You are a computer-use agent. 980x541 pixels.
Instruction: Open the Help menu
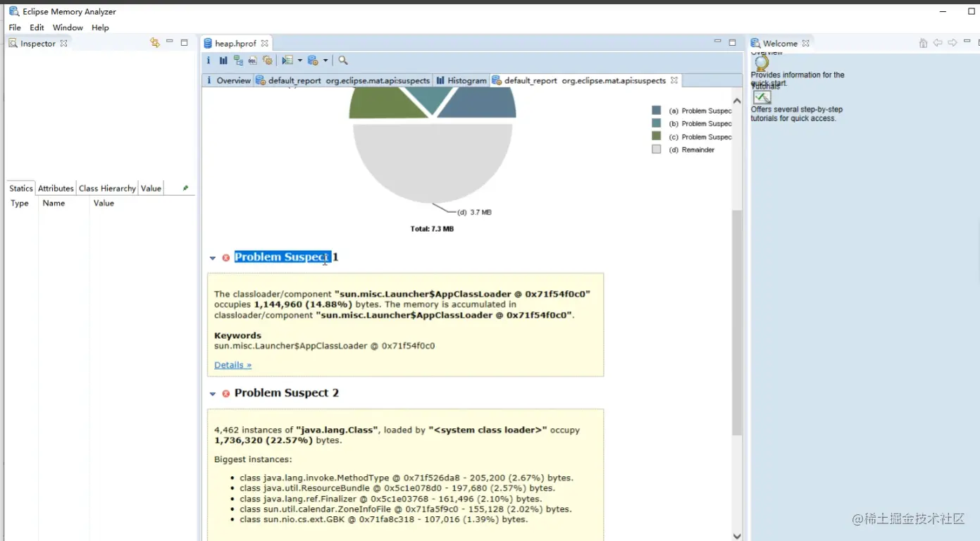(100, 27)
